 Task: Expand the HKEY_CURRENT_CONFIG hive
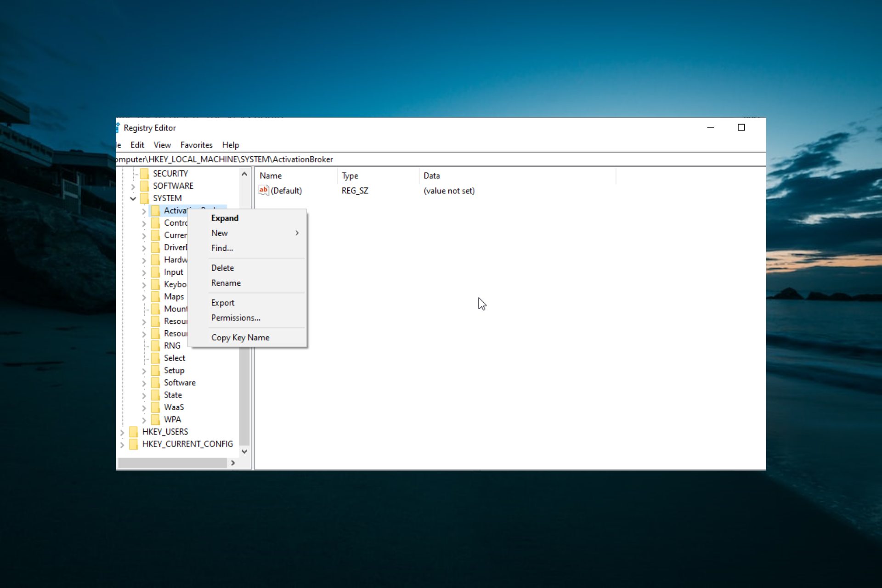122,445
